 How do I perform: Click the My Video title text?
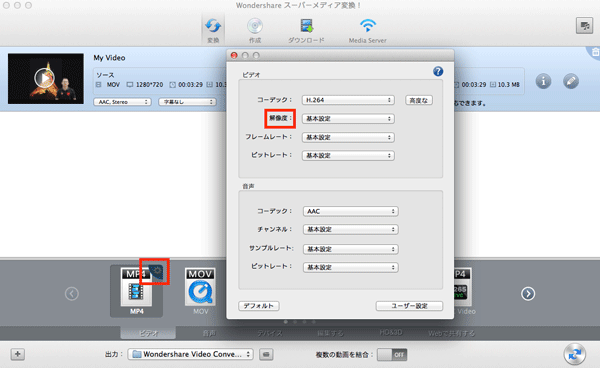coord(109,58)
